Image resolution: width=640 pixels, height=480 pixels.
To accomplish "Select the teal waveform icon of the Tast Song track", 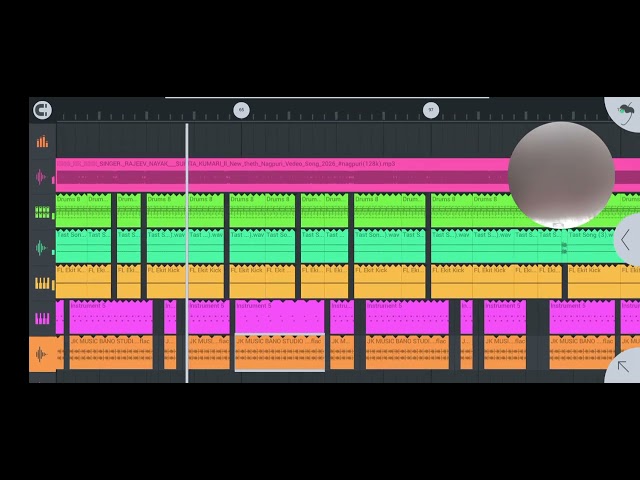I will pyautogui.click(x=40, y=248).
